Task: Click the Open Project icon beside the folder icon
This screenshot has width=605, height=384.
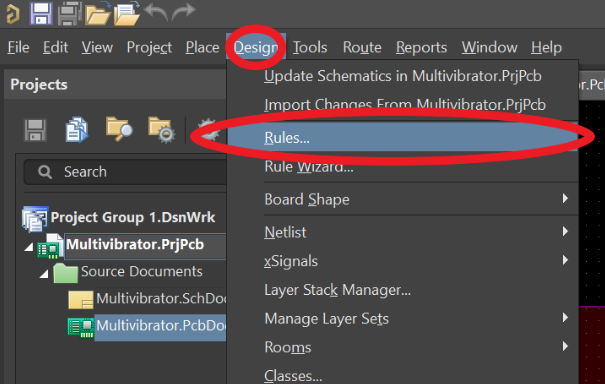Action: pos(127,14)
